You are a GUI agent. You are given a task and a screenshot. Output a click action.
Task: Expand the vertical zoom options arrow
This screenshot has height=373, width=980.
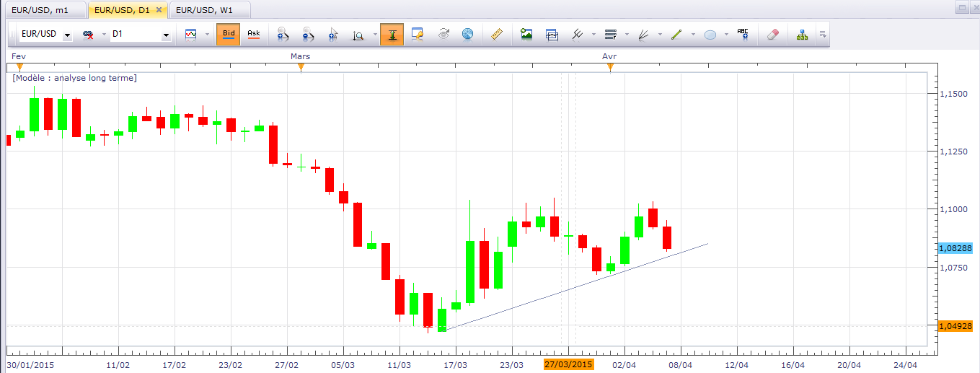point(374,34)
